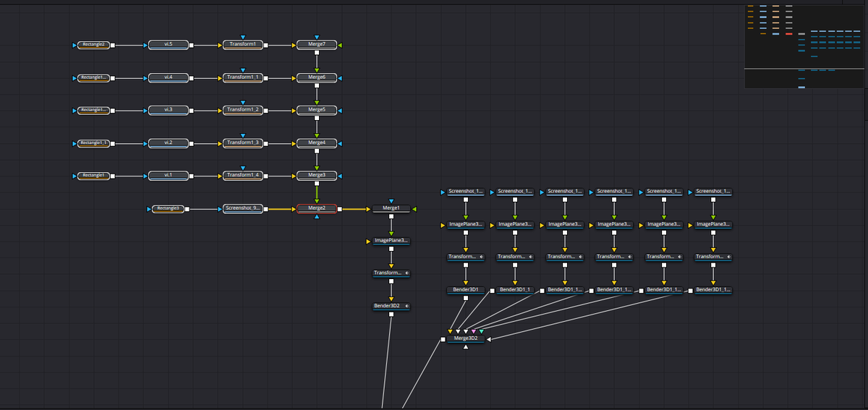Click the output square right of Merge2
This screenshot has height=410, width=868.
[x=340, y=209]
